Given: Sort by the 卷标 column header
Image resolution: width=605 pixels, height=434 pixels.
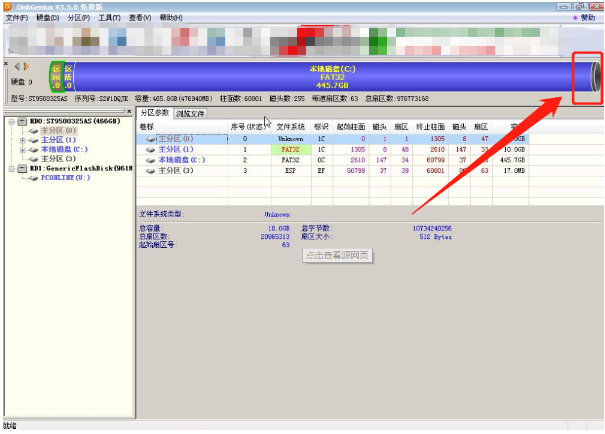Looking at the screenshot, I should coord(182,127).
